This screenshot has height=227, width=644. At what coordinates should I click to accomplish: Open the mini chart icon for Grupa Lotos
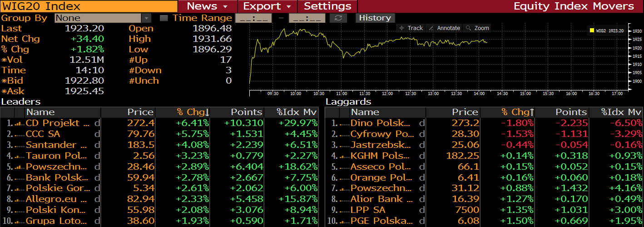pos(19,221)
